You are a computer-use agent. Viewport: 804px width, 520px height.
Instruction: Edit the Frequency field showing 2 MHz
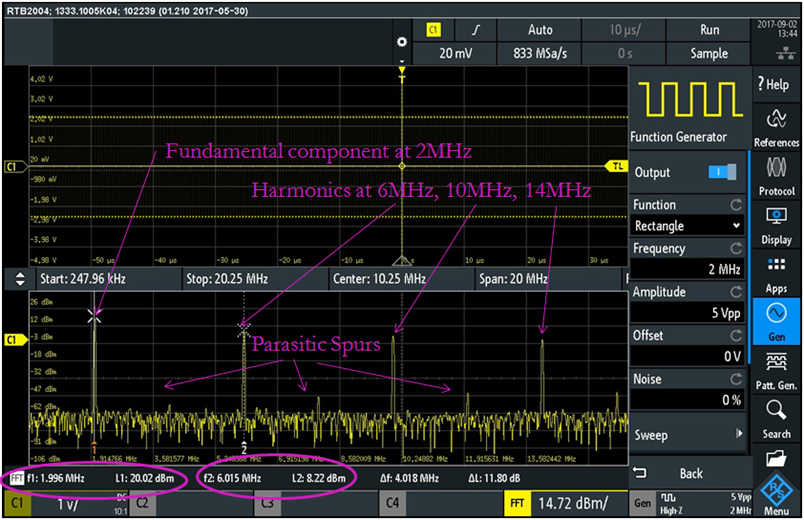[x=688, y=270]
